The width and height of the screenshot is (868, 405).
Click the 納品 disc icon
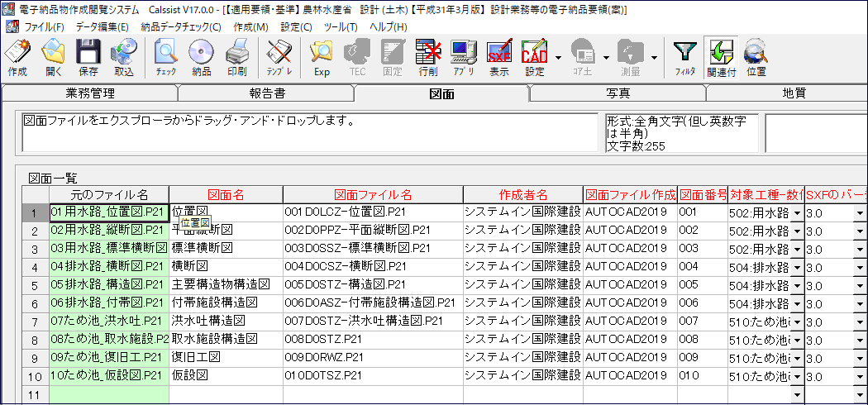[x=201, y=58]
